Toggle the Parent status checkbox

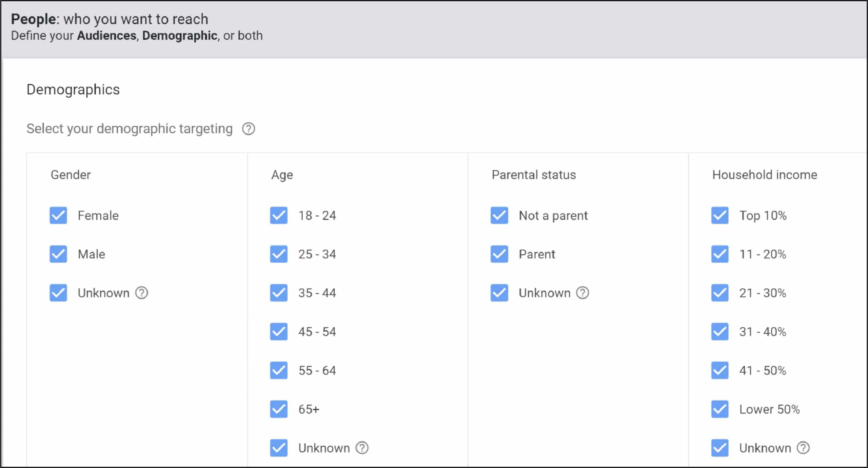(499, 254)
